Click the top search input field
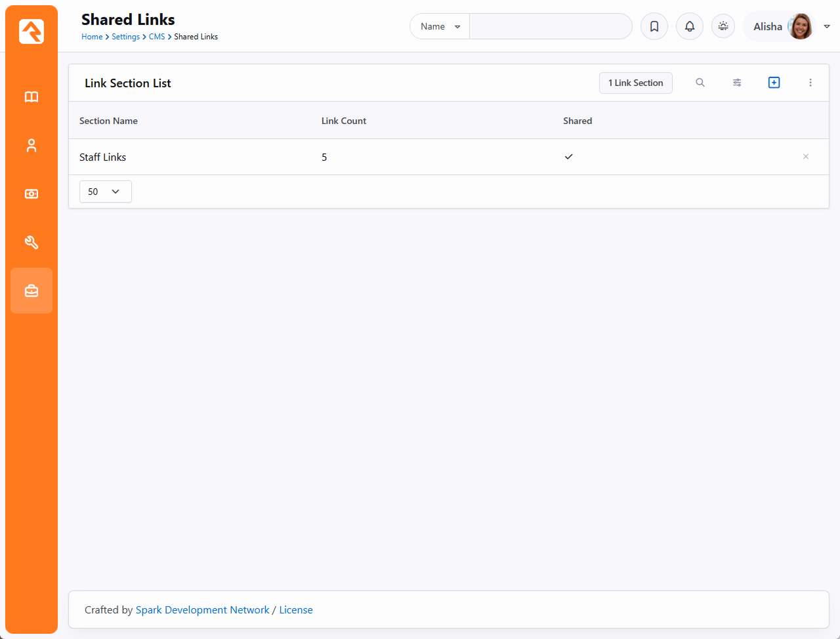This screenshot has width=840, height=639. click(550, 27)
